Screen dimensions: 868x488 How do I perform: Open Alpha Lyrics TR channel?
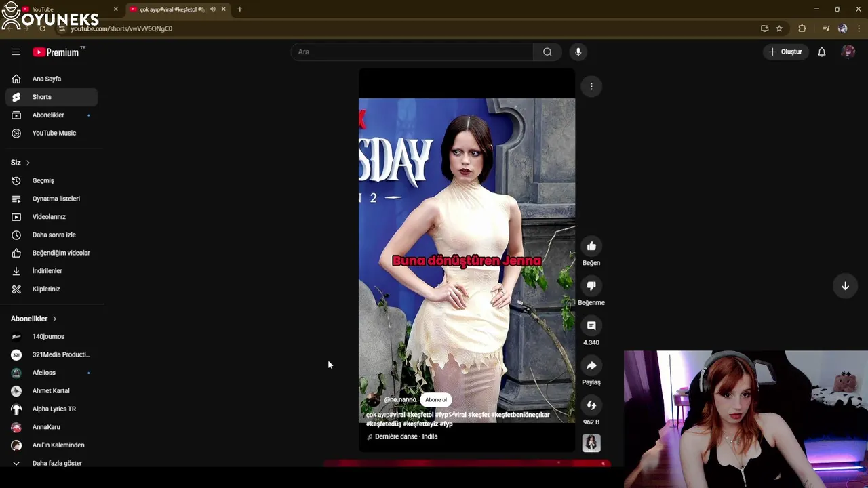[x=52, y=409]
